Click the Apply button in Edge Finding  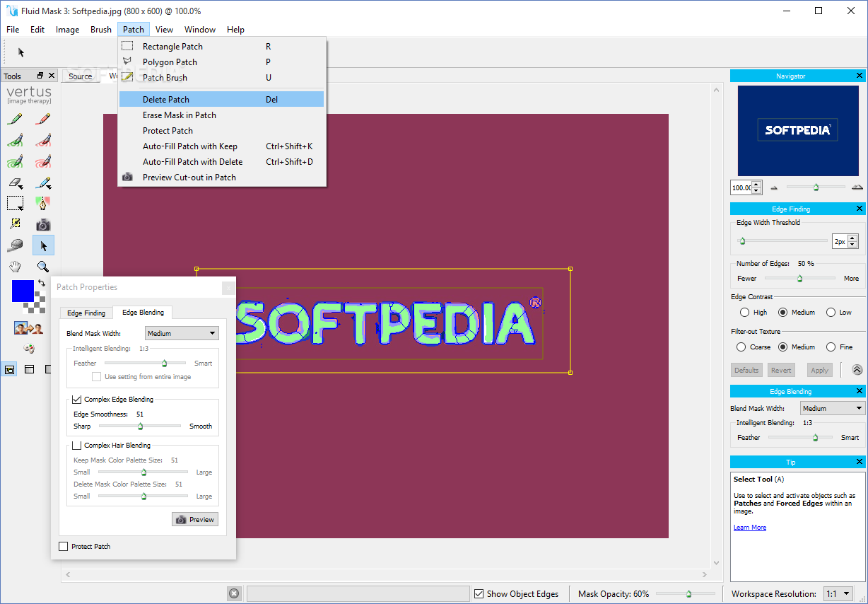(x=819, y=370)
